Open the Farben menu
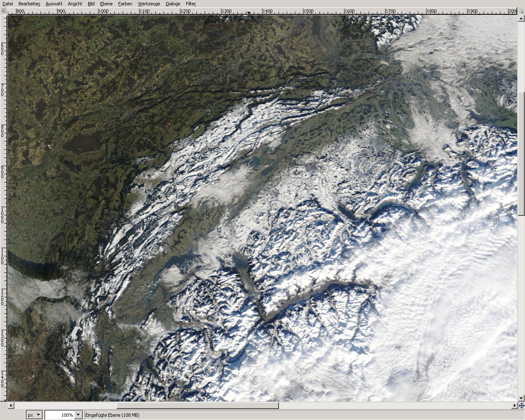The width and height of the screenshot is (525, 420). (125, 4)
